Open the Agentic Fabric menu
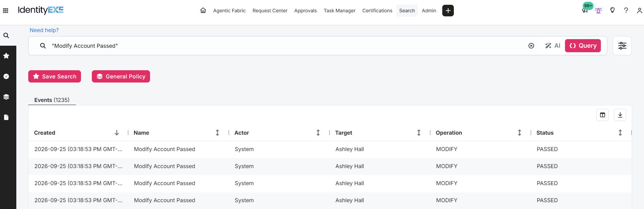 tap(229, 11)
